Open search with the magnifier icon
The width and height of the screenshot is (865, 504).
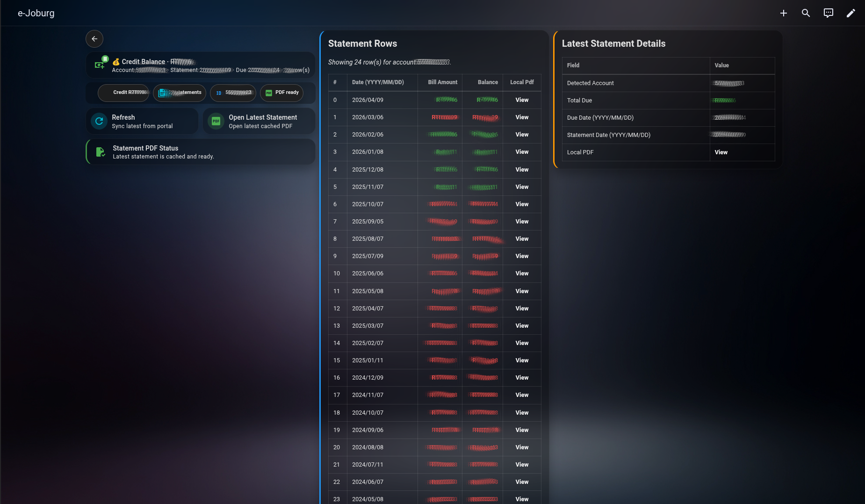coord(806,13)
